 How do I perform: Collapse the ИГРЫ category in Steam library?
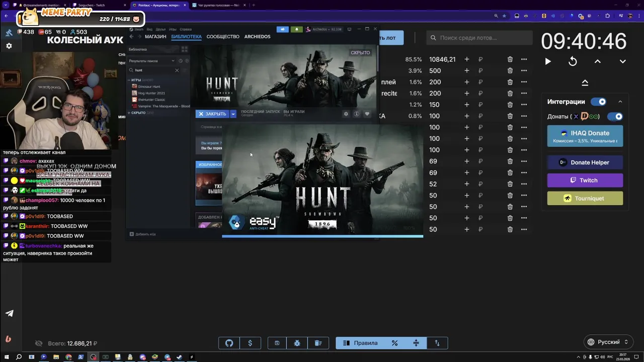pyautogui.click(x=130, y=80)
